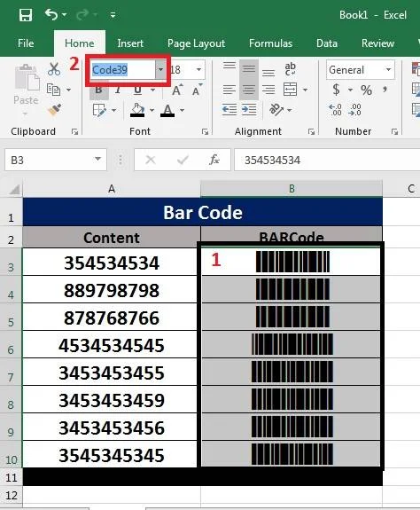Decrease the decimal places

(x=354, y=110)
